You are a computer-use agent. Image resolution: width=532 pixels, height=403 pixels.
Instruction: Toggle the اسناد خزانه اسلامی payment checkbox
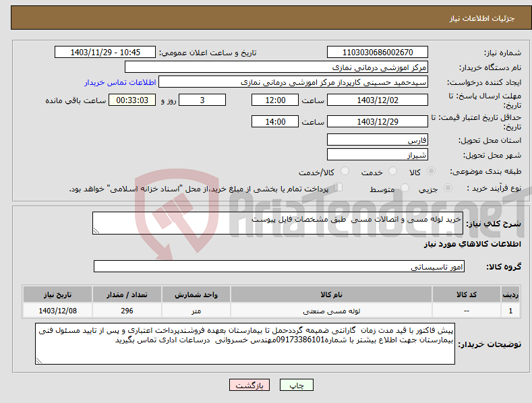(x=338, y=187)
